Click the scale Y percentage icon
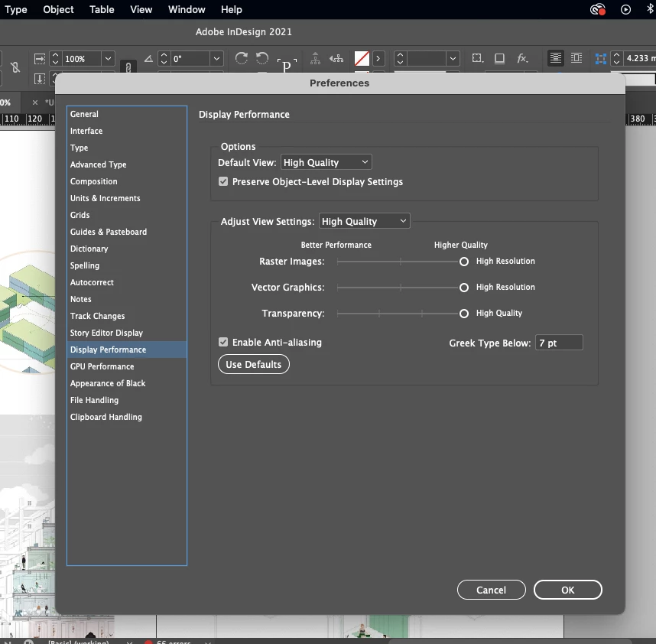The width and height of the screenshot is (656, 644). pos(39,78)
